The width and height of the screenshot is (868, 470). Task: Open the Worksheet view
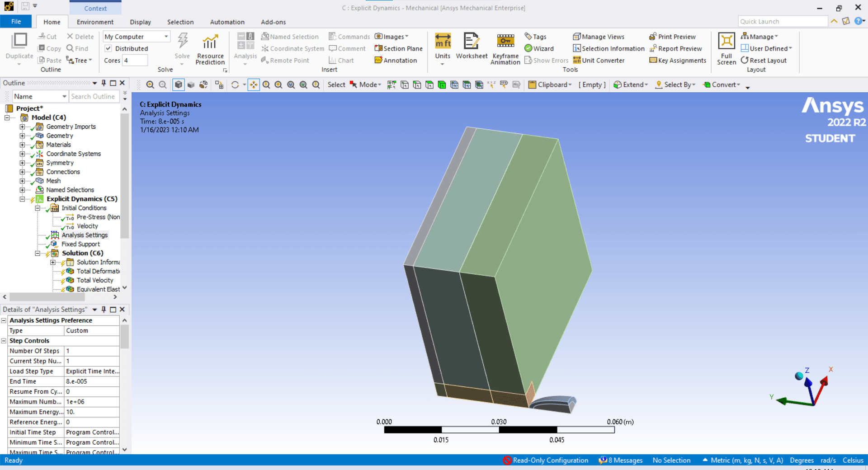[471, 45]
